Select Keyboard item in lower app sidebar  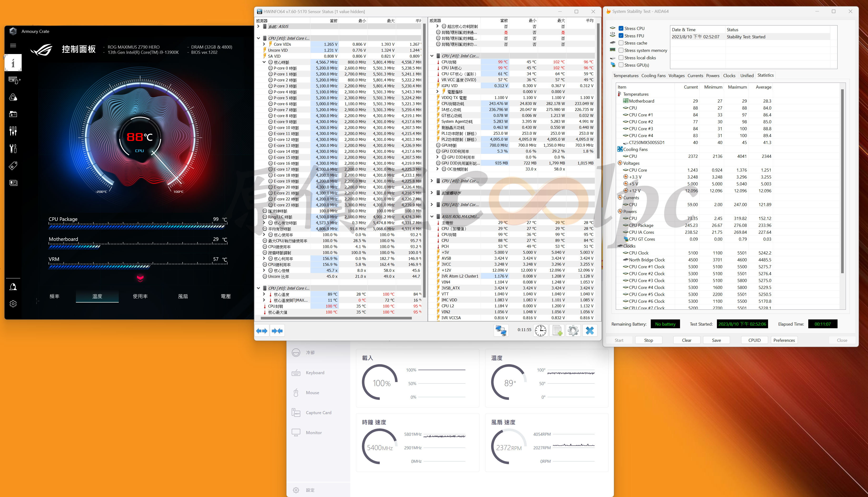(308, 373)
